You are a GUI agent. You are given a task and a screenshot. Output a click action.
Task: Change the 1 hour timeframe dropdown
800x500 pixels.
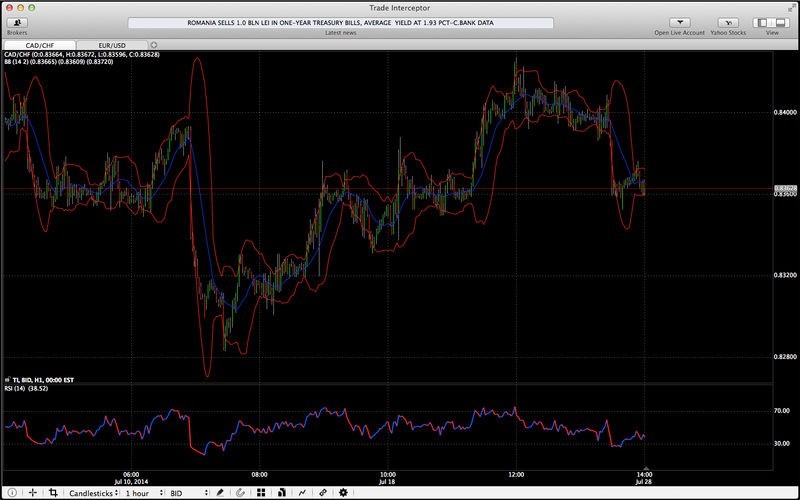coord(143,493)
